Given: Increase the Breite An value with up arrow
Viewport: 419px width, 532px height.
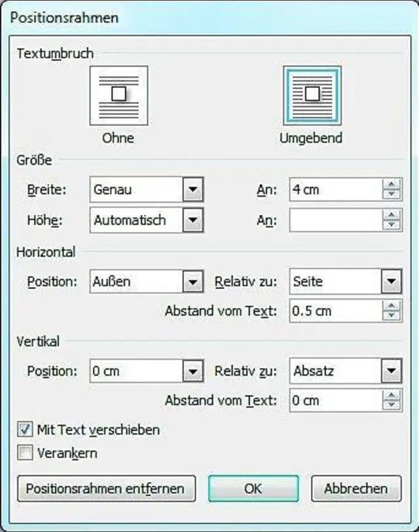Looking at the screenshot, I should [392, 185].
